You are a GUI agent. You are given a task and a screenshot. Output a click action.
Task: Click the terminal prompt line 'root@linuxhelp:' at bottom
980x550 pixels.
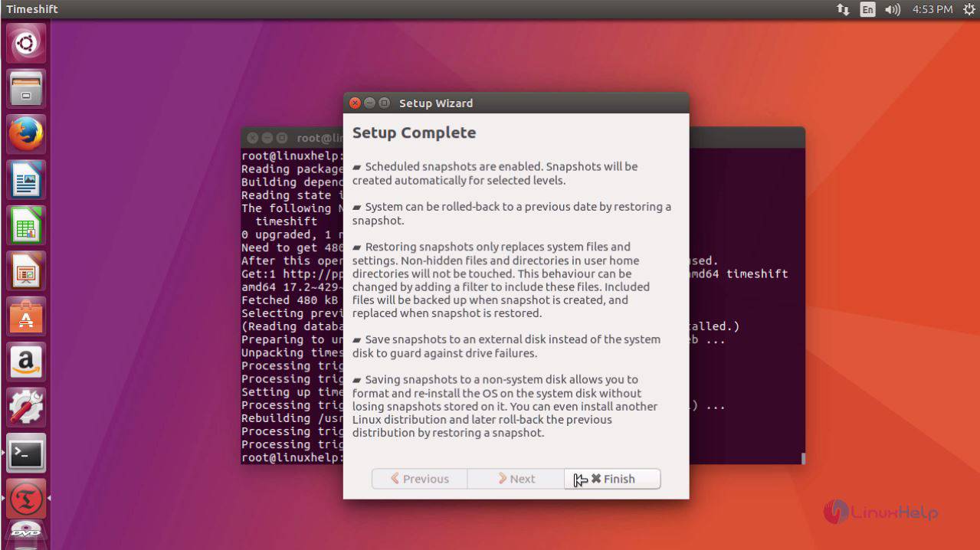pyautogui.click(x=292, y=457)
